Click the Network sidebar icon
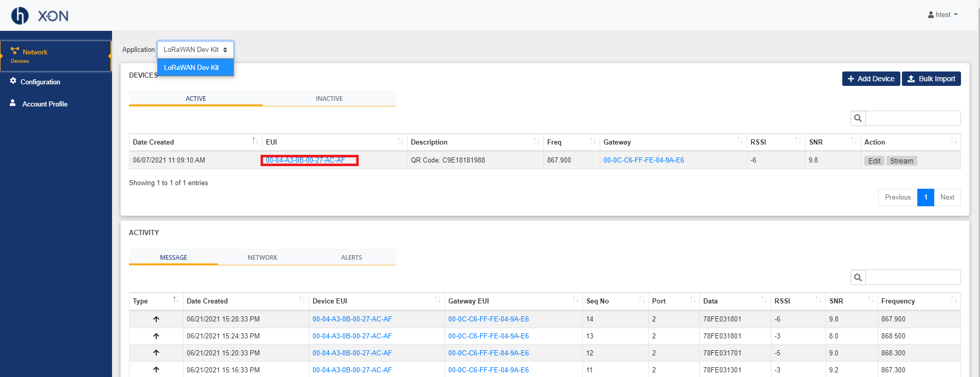Image resolution: width=980 pixels, height=377 pixels. pos(15,51)
